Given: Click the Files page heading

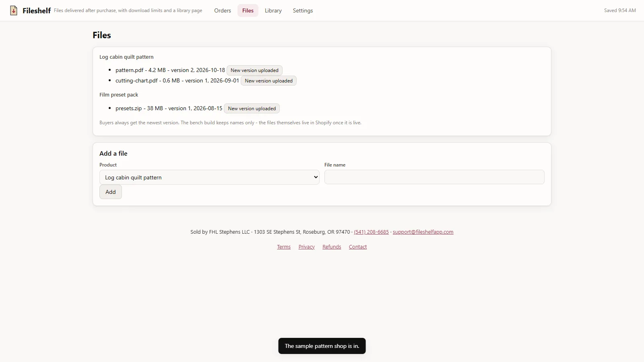Looking at the screenshot, I should pyautogui.click(x=102, y=35).
